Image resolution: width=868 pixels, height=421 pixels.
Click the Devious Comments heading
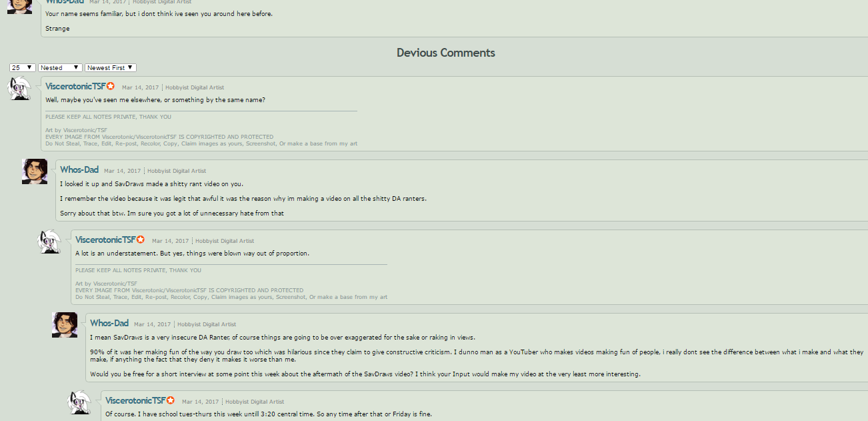coord(446,53)
